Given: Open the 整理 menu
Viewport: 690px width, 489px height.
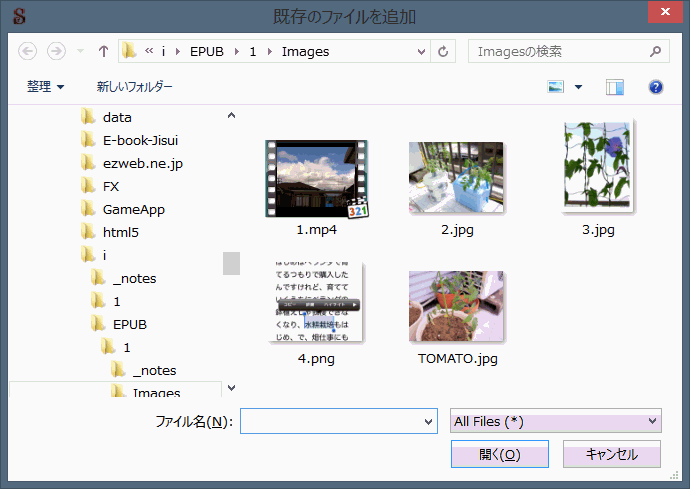Looking at the screenshot, I should click(45, 87).
